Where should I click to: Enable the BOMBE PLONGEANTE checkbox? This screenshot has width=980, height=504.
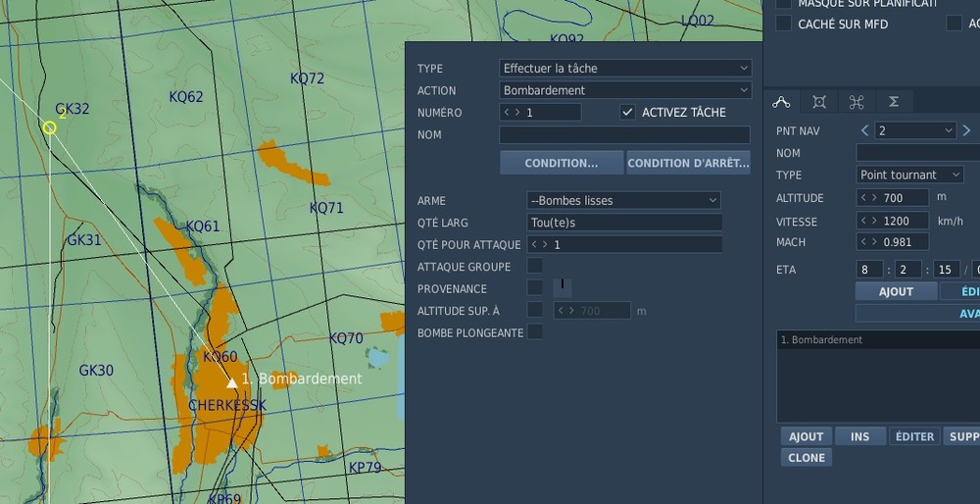coord(535,332)
